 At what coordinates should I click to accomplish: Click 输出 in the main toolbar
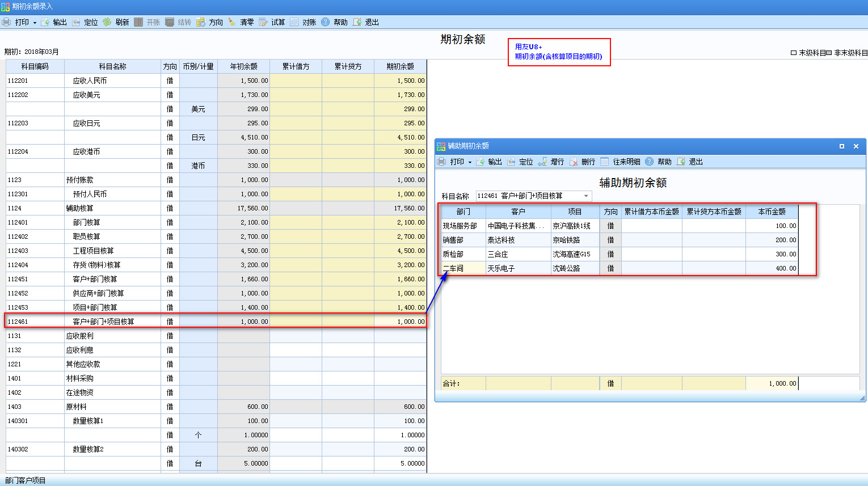pyautogui.click(x=54, y=22)
